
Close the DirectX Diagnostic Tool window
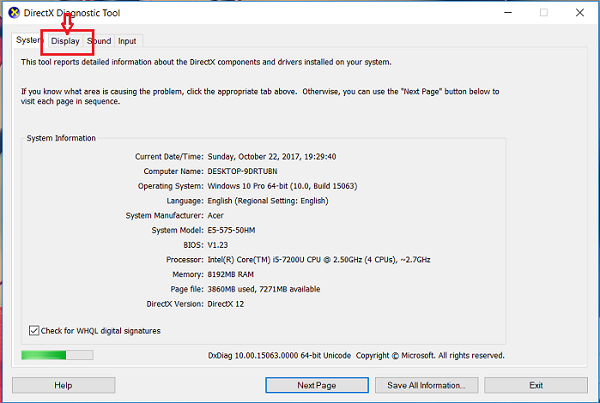click(579, 13)
